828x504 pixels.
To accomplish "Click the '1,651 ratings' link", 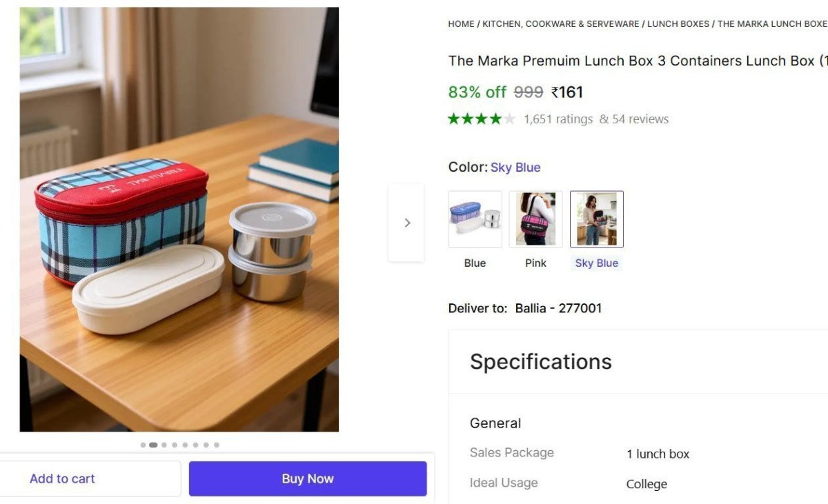I will (556, 119).
